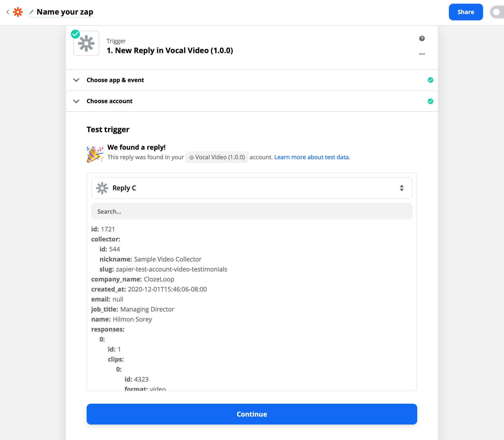Click the Continue button

pos(251,414)
